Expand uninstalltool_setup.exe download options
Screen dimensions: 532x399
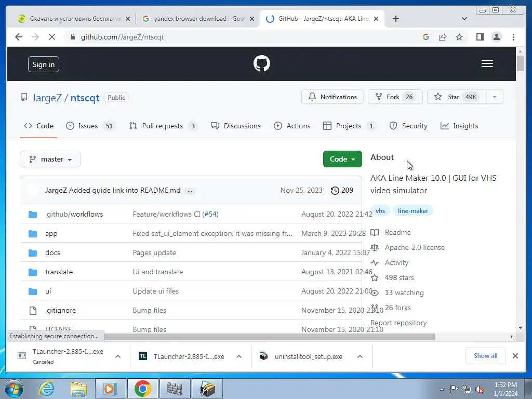point(360,356)
